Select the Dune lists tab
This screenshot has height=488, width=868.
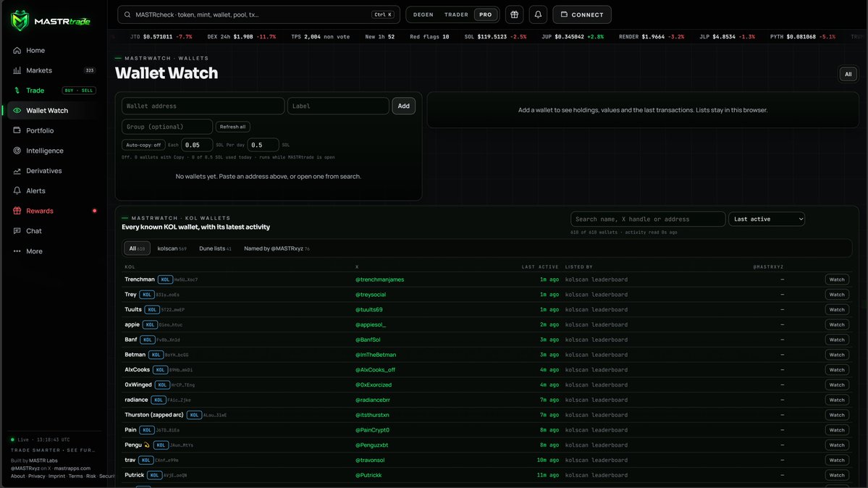tap(215, 249)
